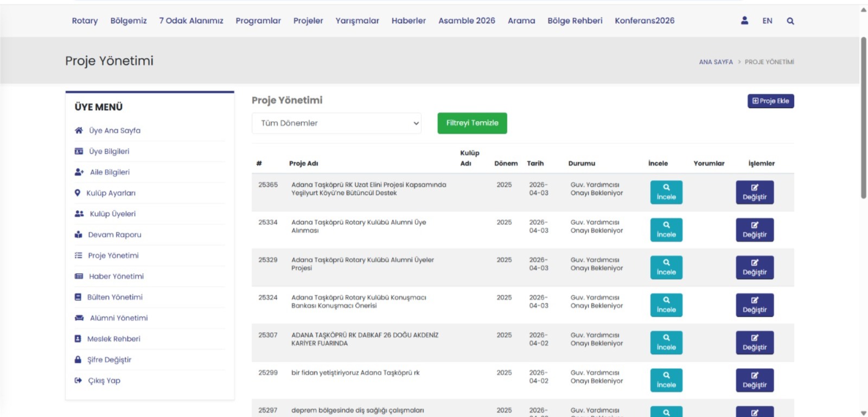Open the Programlar menu in navigation
Image resolution: width=868 pixels, height=417 pixels.
click(x=258, y=21)
